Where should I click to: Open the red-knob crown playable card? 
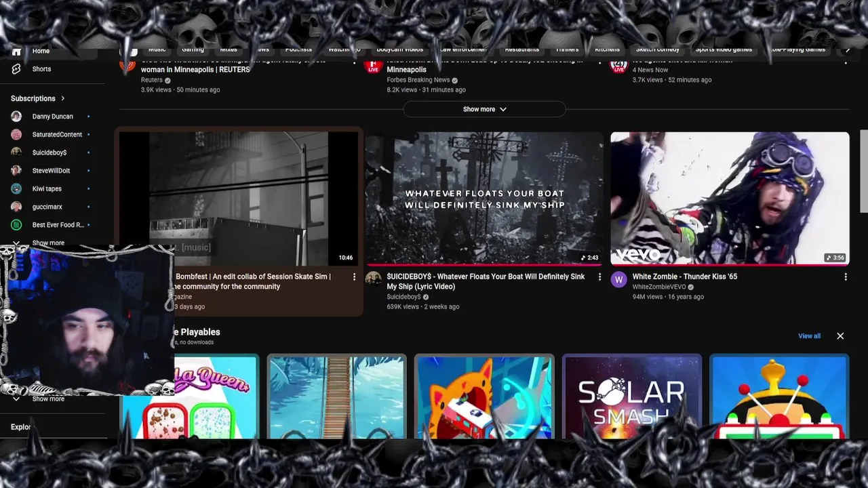(x=779, y=396)
